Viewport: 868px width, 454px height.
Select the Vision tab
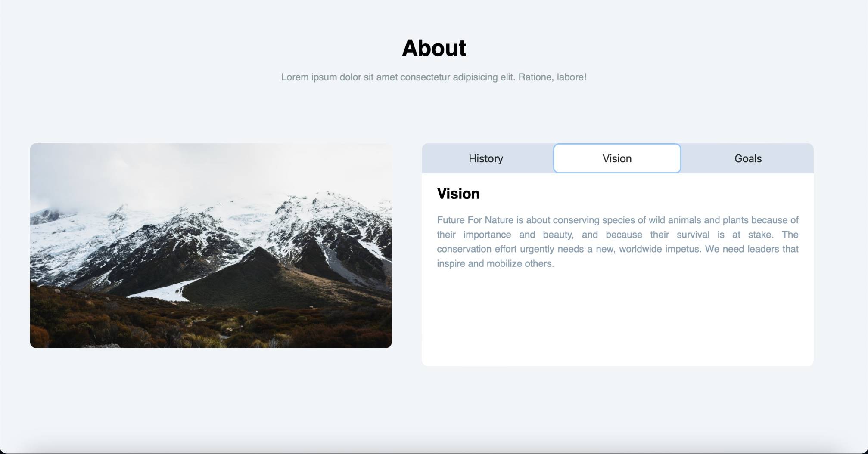pyautogui.click(x=617, y=158)
